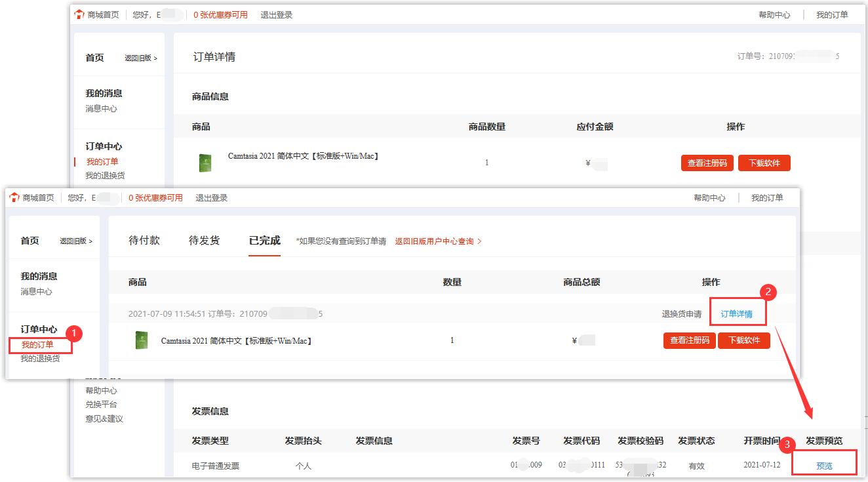Image resolution: width=868 pixels, height=482 pixels.
Task: Open 订单详情 for the Camtasia order
Action: tap(736, 314)
